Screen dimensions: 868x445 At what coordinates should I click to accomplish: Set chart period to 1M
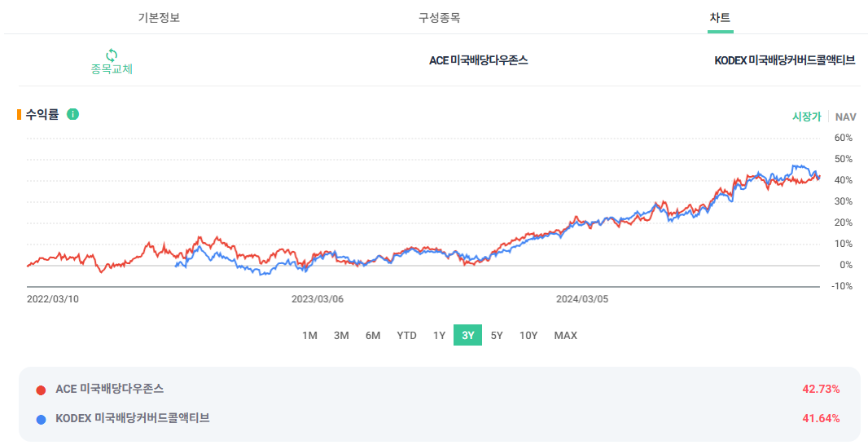pos(309,335)
